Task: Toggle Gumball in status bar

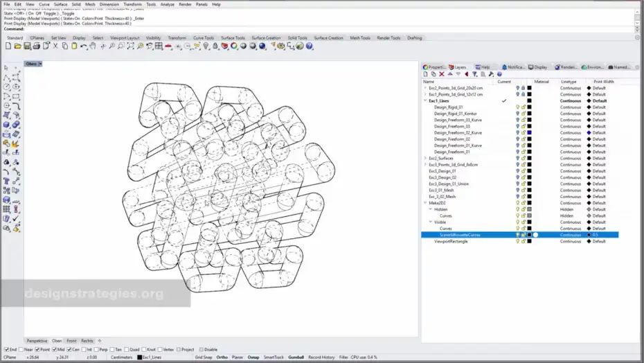Action: coord(296,357)
